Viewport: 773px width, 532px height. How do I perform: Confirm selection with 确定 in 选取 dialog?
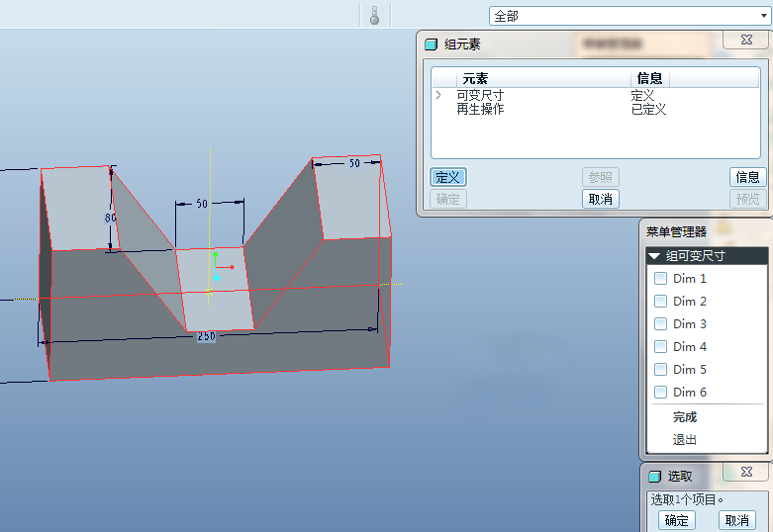677,520
